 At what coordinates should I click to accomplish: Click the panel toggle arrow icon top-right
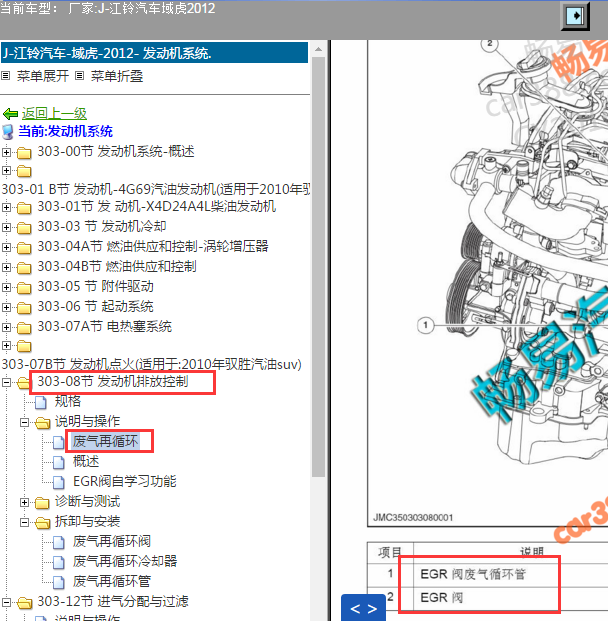click(x=575, y=16)
